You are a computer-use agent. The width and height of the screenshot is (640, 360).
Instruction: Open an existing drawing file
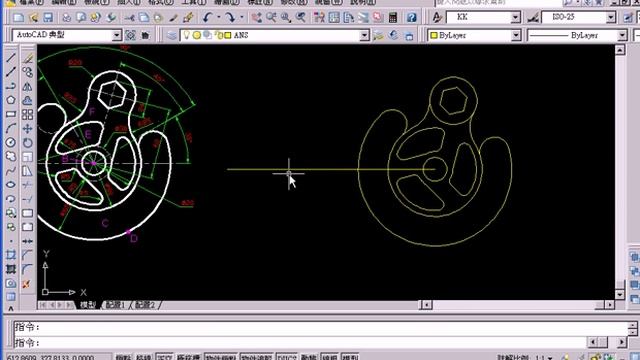(x=33, y=18)
